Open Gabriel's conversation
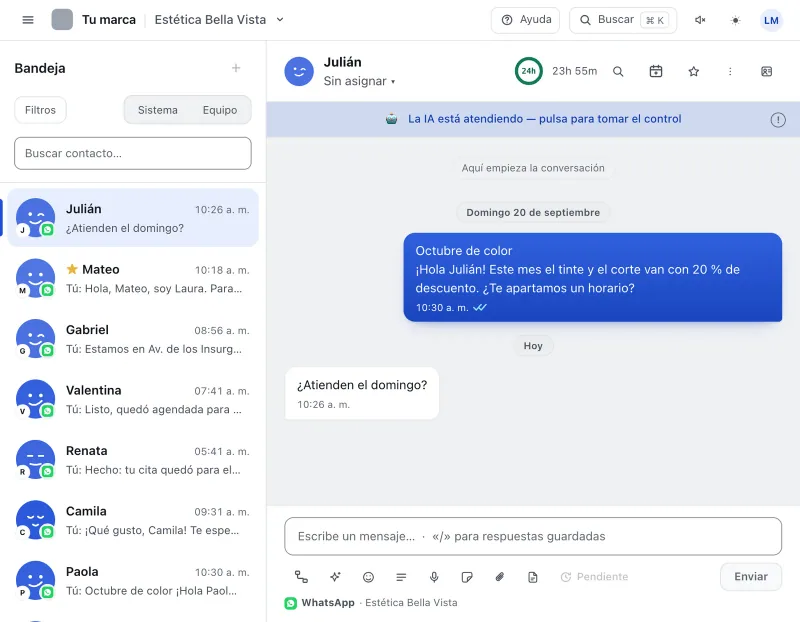Screen dimensions: 800x622 point(133,338)
